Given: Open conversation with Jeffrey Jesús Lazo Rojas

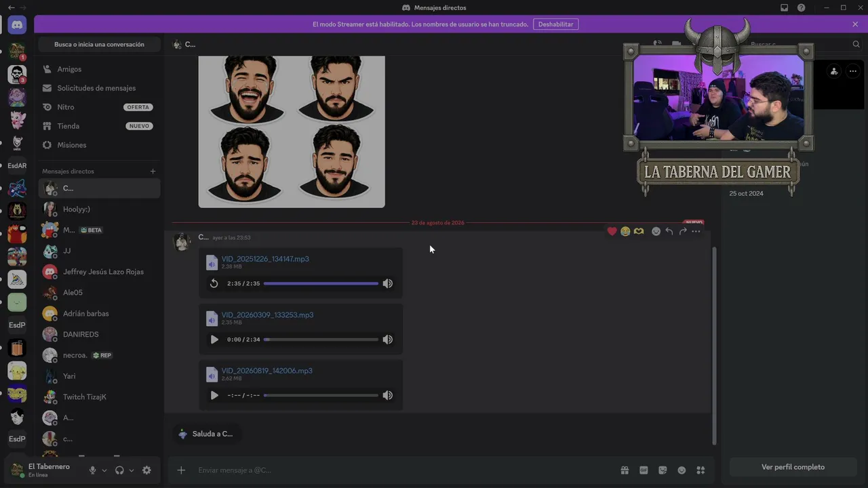Looking at the screenshot, I should click(x=100, y=272).
